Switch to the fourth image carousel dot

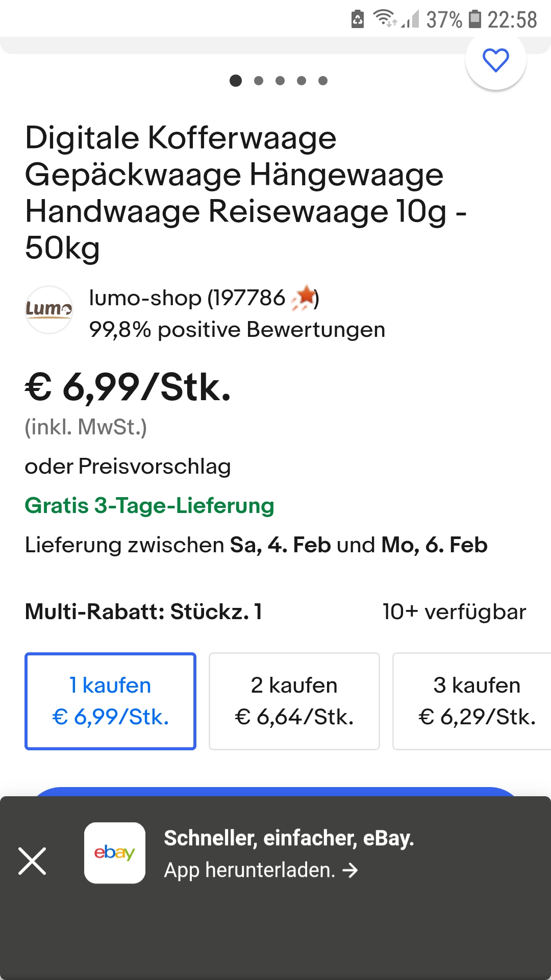coord(302,81)
